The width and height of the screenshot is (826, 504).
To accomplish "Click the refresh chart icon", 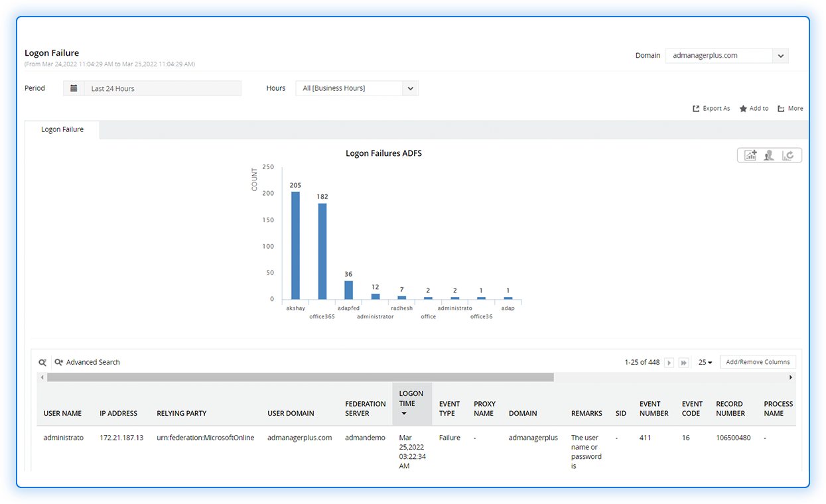I will [x=788, y=155].
